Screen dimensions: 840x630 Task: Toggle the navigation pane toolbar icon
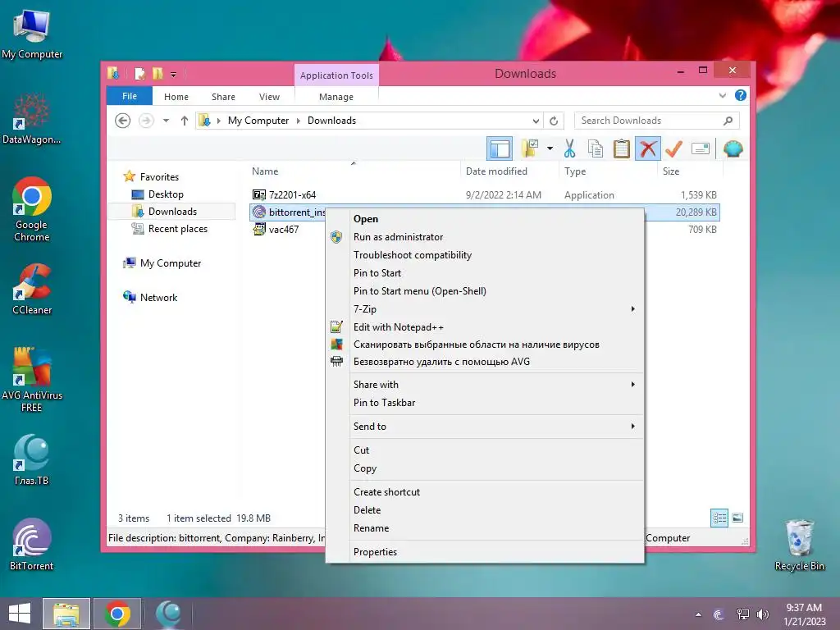coord(500,149)
